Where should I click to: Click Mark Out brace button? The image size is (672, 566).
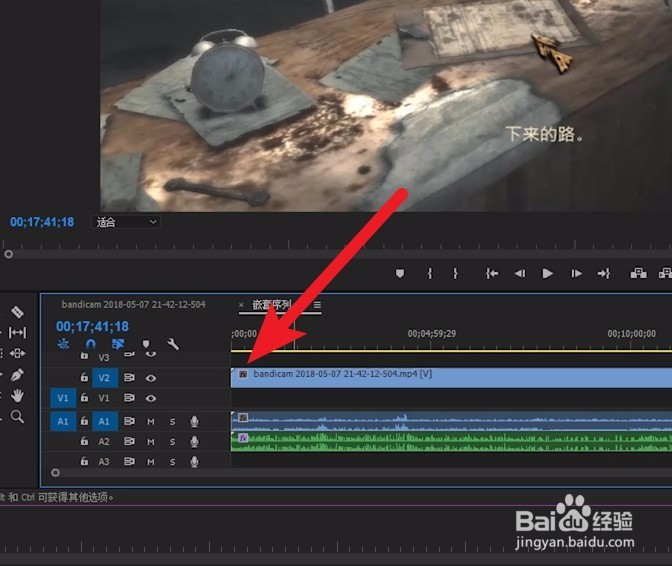pyautogui.click(x=456, y=273)
